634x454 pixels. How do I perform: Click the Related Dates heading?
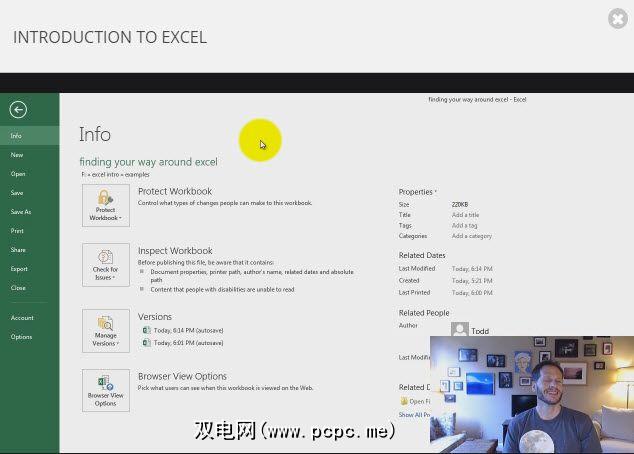click(422, 256)
